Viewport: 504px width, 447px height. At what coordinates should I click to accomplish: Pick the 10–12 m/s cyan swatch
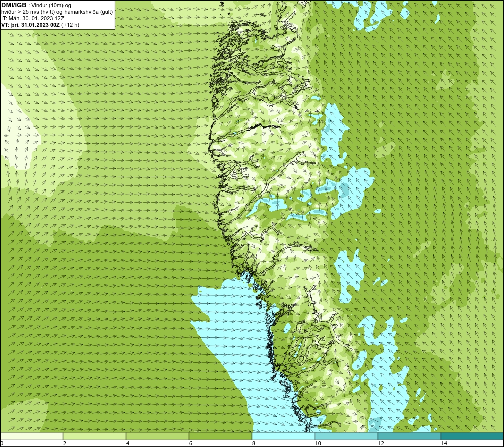click(346, 436)
